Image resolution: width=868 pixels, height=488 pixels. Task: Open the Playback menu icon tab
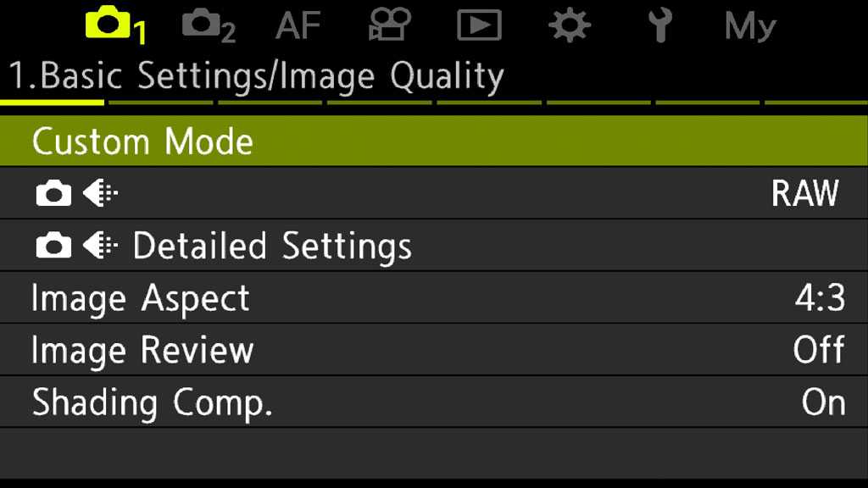click(479, 25)
